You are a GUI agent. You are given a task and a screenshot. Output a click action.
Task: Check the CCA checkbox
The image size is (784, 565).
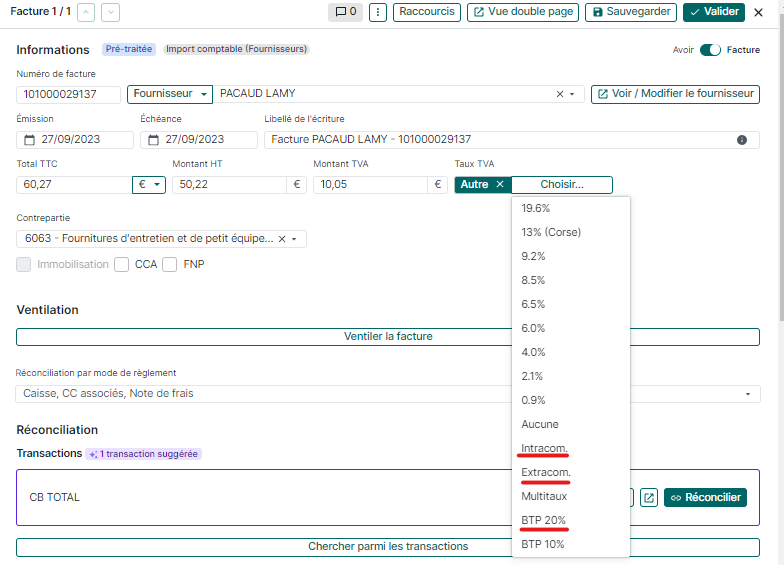tap(122, 265)
